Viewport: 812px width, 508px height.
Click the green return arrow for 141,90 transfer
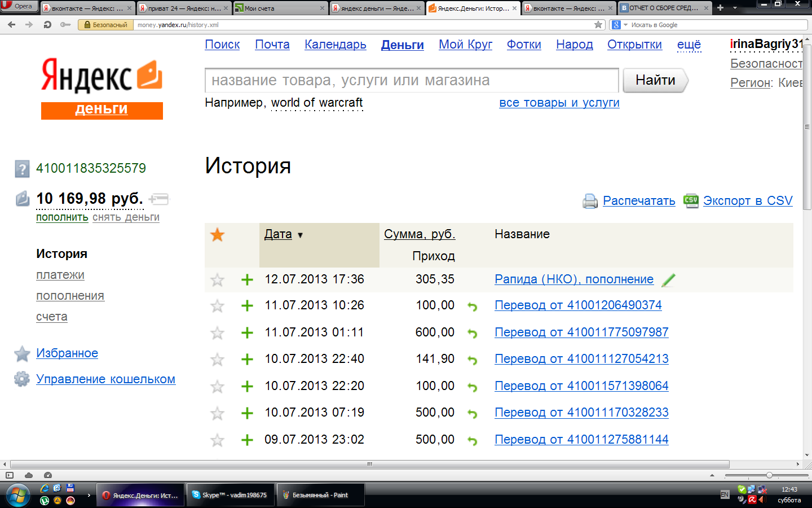click(x=473, y=360)
